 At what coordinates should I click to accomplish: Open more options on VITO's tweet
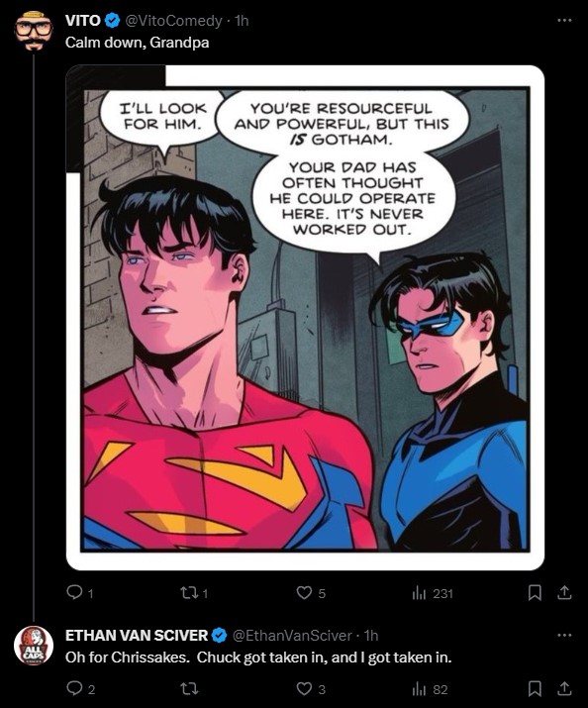564,21
